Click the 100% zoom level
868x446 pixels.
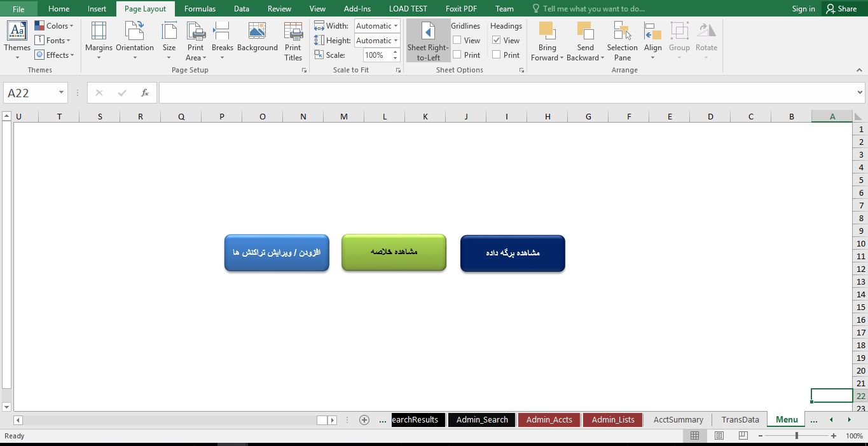pos(854,436)
